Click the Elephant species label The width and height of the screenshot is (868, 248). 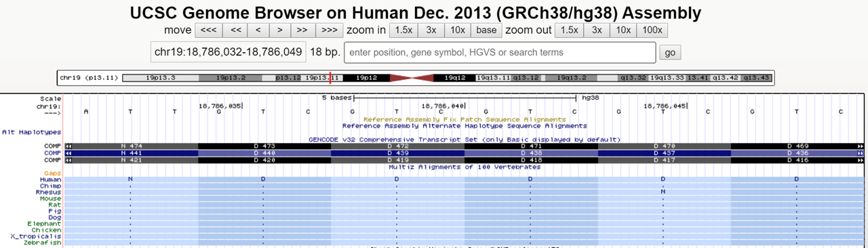(45, 224)
